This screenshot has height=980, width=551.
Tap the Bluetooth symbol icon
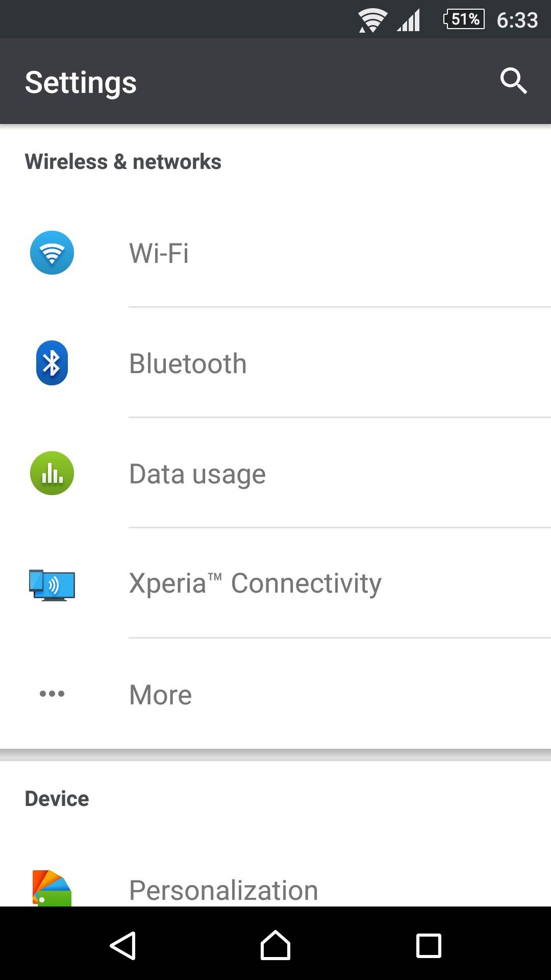(52, 363)
